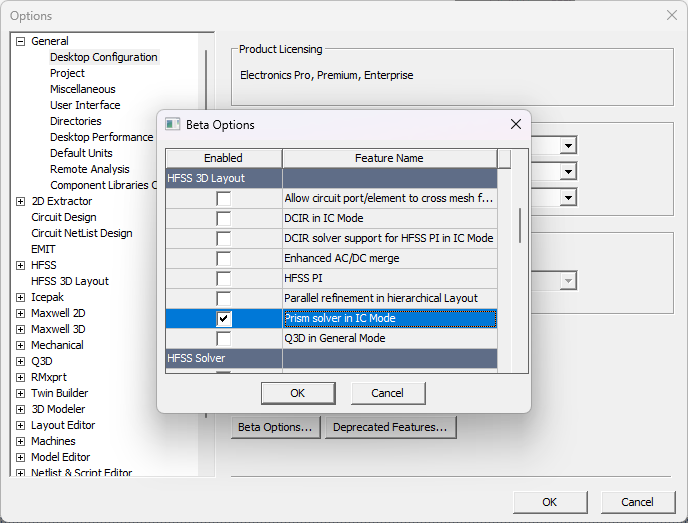Viewport: 688px width, 523px height.
Task: Collapse the General tree node
Action: click(x=20, y=41)
